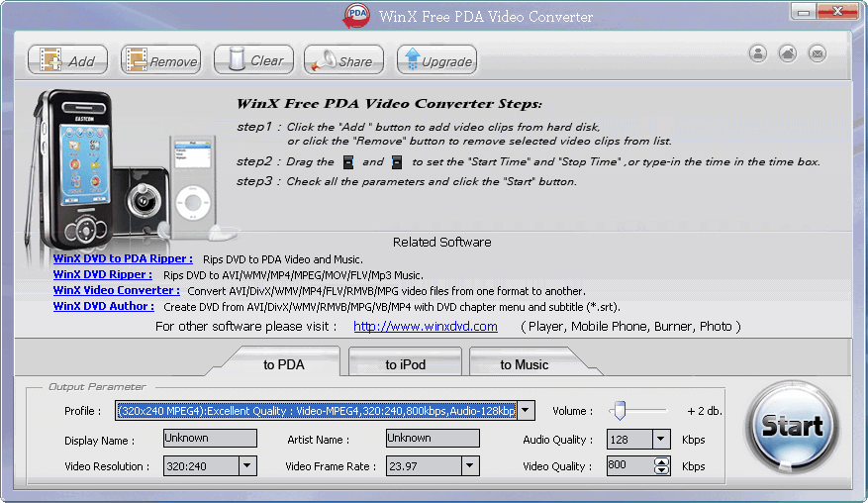Click the Upgrade button
Screen dimensions: 868x503
click(x=436, y=59)
